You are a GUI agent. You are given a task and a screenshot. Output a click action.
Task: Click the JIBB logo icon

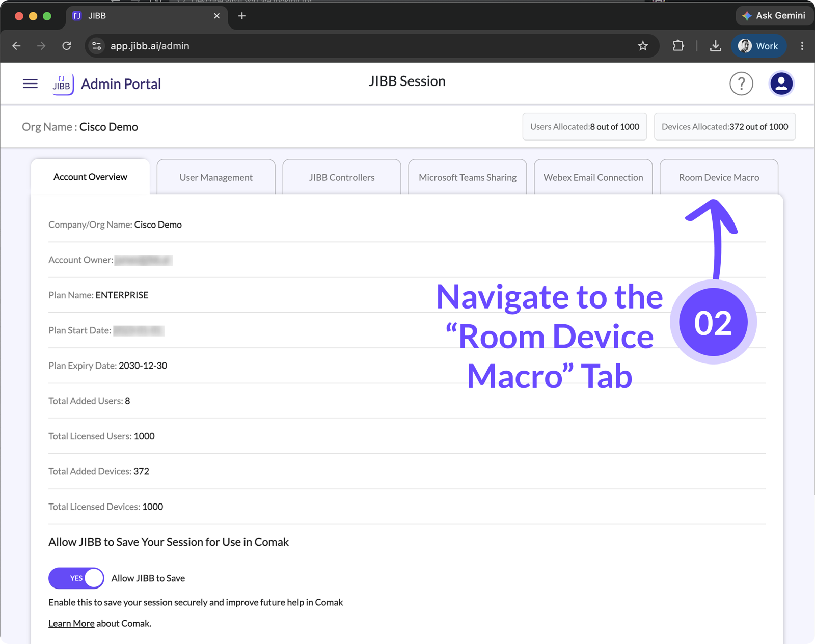coord(63,84)
